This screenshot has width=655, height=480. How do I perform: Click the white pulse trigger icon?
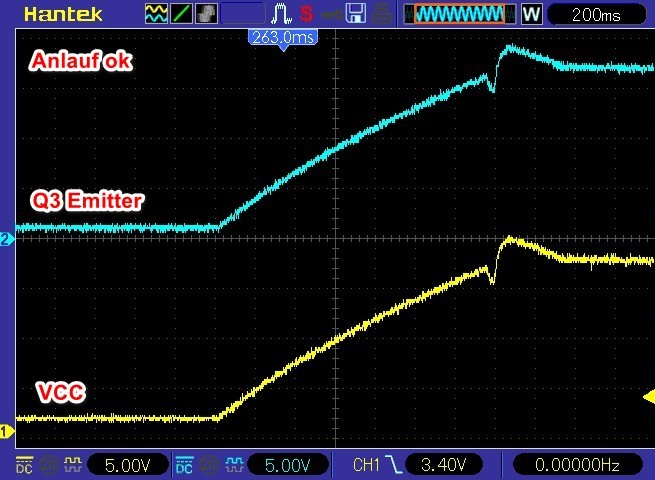[282, 15]
